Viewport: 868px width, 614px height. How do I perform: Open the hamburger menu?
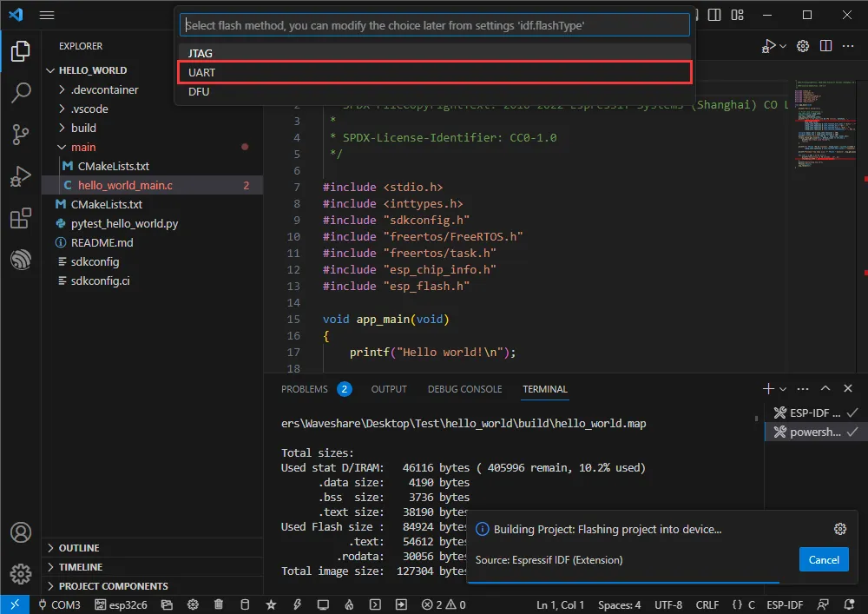click(x=46, y=14)
